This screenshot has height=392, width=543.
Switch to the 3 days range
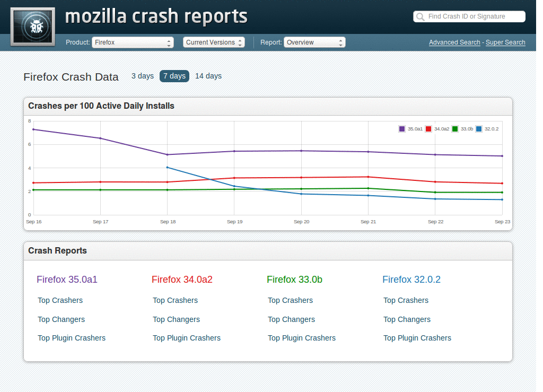pos(142,76)
